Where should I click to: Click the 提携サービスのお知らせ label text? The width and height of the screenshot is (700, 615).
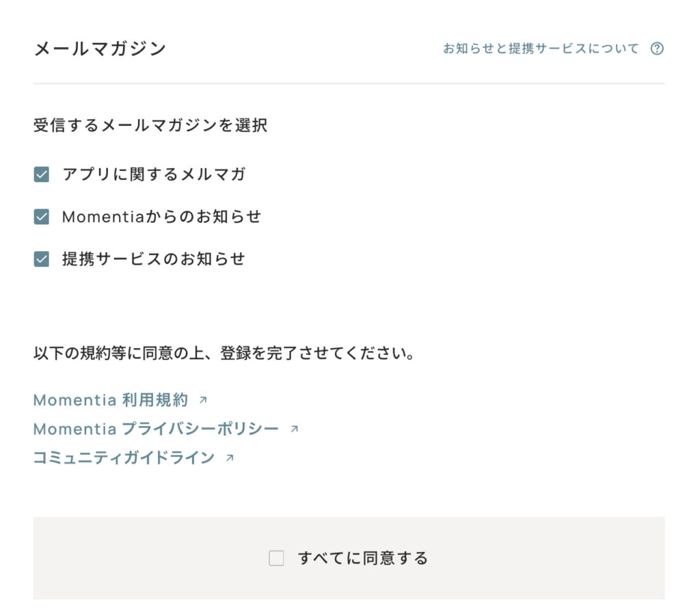154,259
